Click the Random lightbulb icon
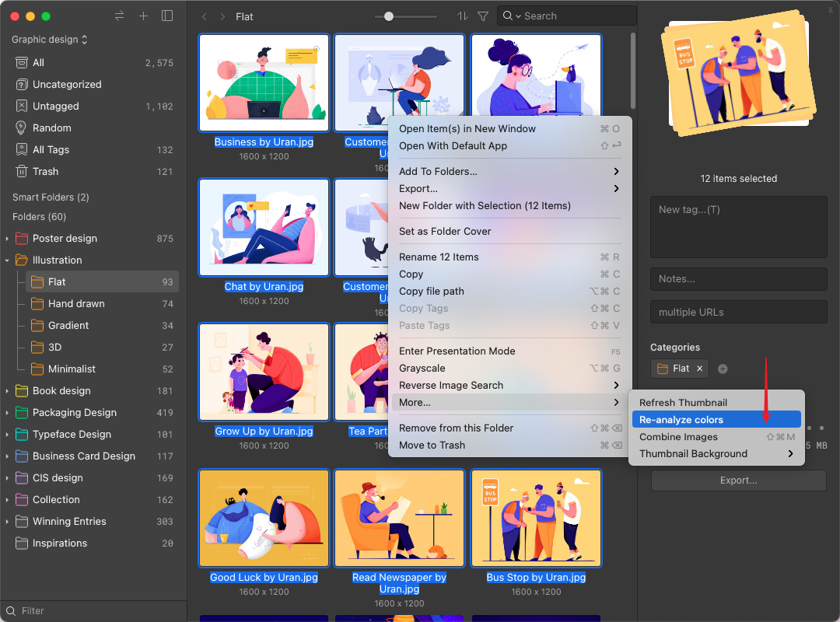This screenshot has width=840, height=622. click(x=21, y=128)
